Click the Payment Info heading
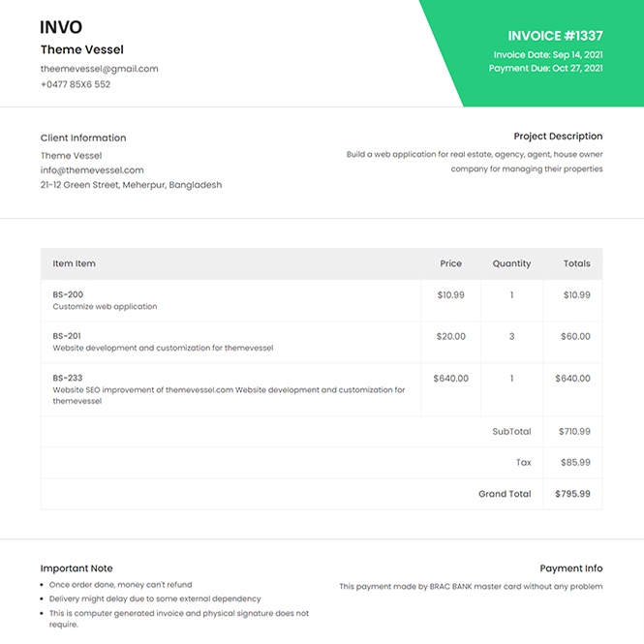The image size is (644, 644). tap(571, 568)
